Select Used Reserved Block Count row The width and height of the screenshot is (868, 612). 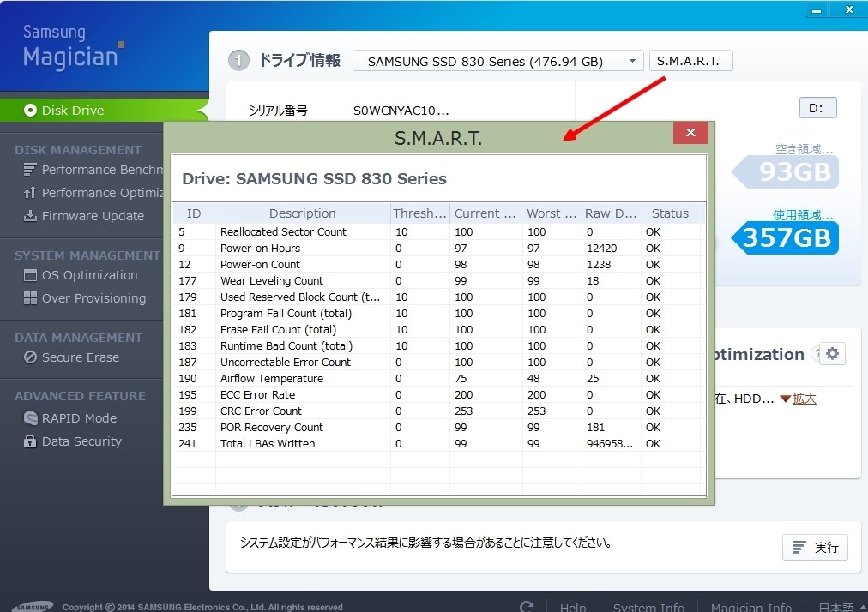[x=438, y=297]
